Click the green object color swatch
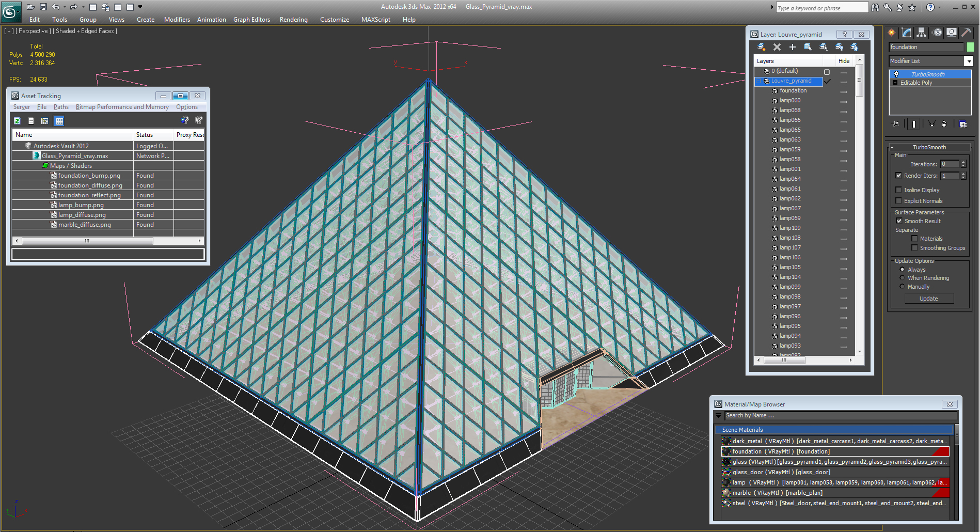980x532 pixels. coord(970,47)
